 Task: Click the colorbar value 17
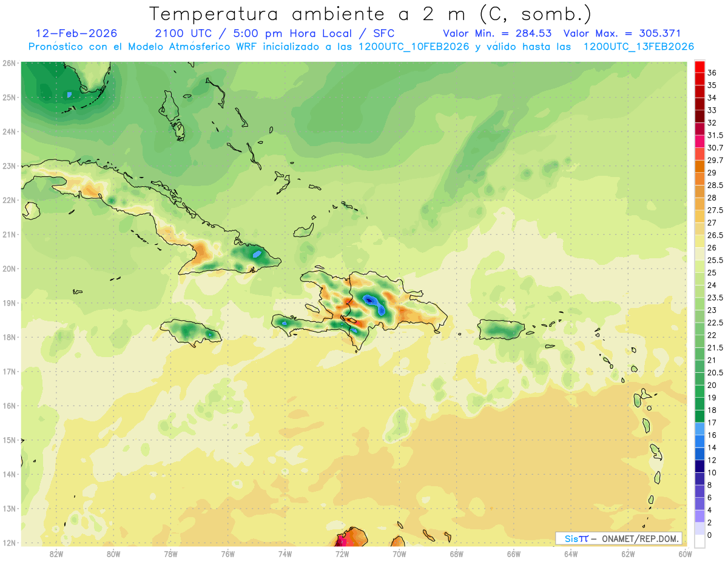712,423
